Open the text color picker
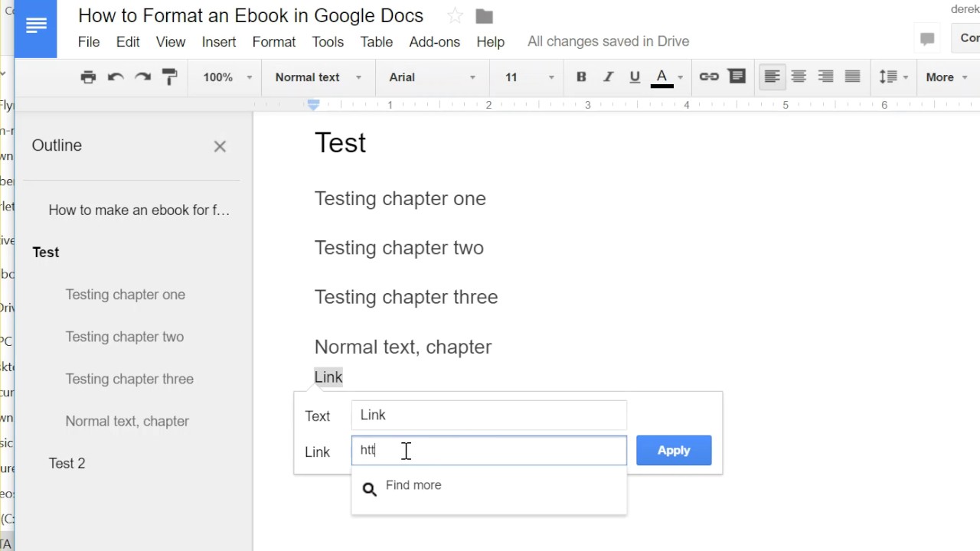This screenshot has height=551, width=980. click(x=662, y=77)
